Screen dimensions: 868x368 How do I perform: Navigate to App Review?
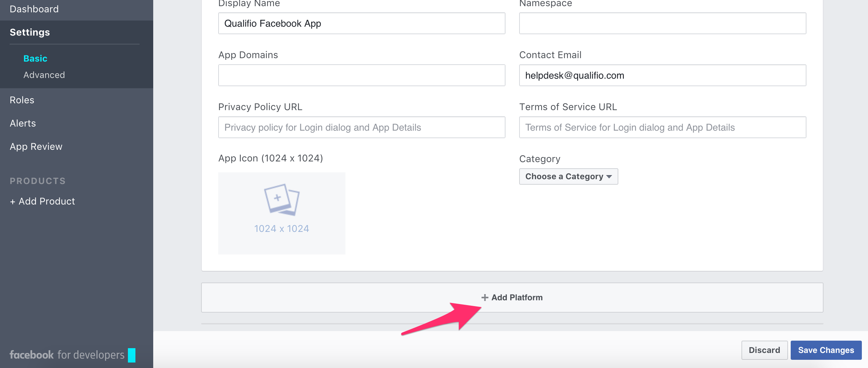[x=36, y=146]
